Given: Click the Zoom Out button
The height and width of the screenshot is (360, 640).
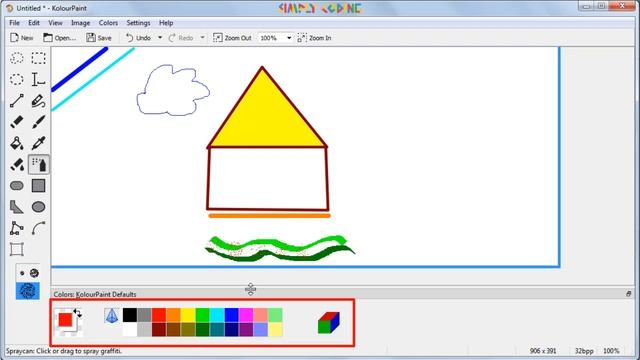Looking at the screenshot, I should tap(232, 38).
